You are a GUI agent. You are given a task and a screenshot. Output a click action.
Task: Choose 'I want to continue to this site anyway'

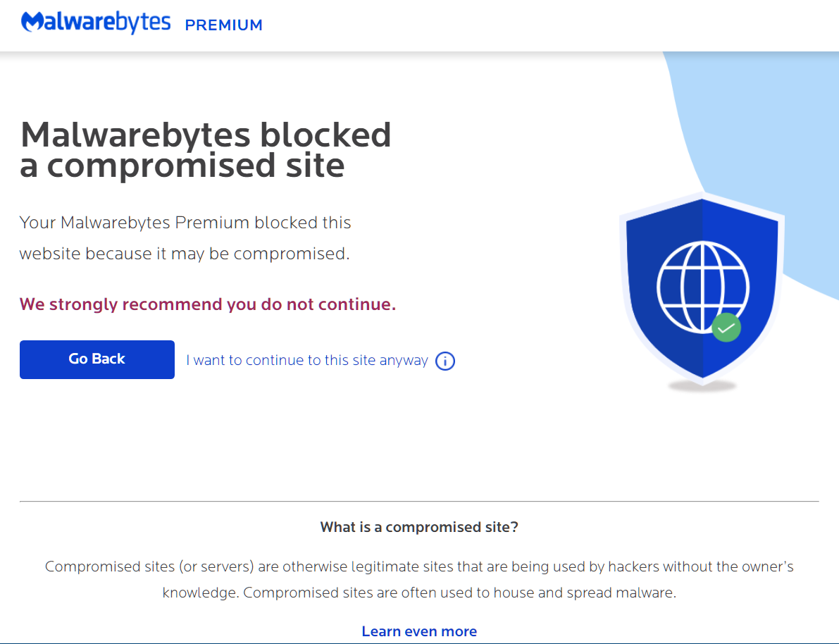tap(307, 360)
